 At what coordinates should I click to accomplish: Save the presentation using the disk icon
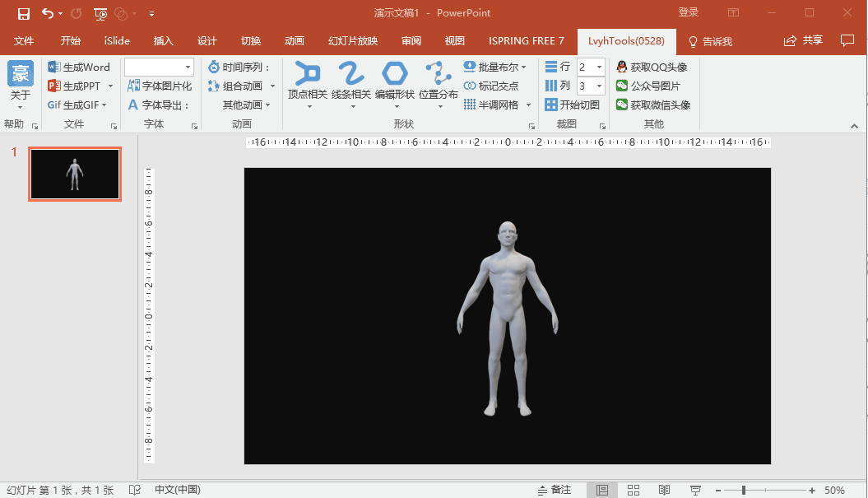click(24, 13)
